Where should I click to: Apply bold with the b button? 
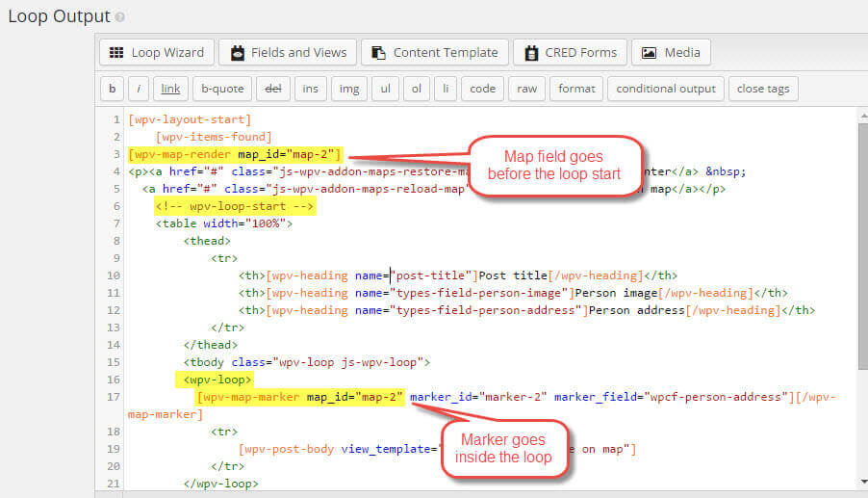113,89
